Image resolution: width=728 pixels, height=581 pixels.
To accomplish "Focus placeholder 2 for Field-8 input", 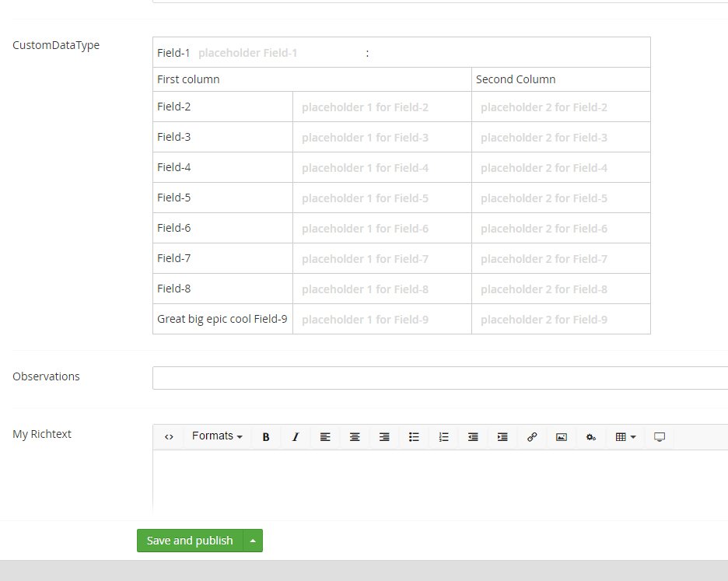I will (x=561, y=289).
